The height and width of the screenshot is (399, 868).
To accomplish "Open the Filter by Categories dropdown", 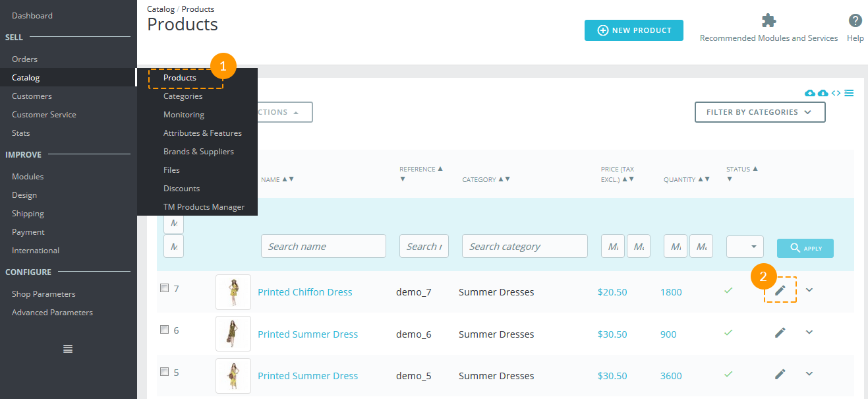I will pyautogui.click(x=760, y=112).
